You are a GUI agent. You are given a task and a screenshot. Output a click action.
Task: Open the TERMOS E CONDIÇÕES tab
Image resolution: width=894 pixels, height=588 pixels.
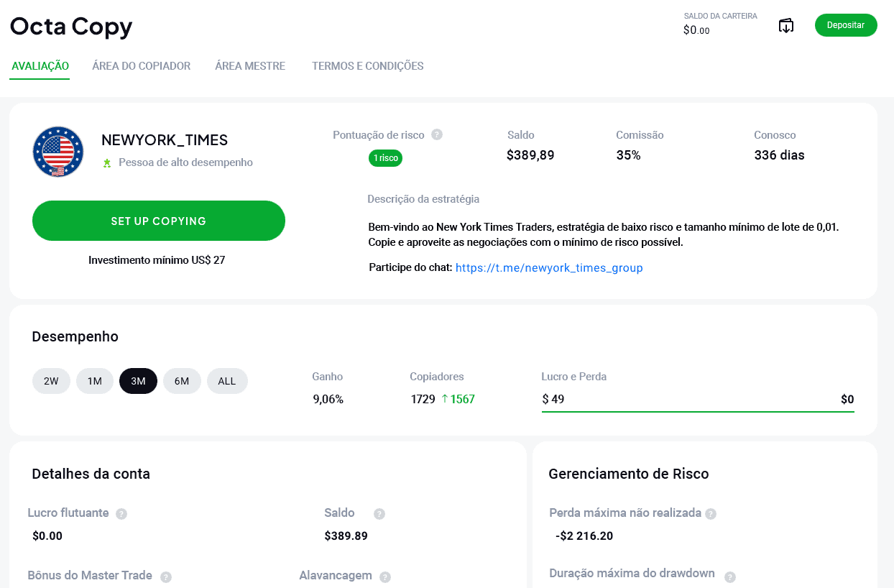(x=367, y=65)
